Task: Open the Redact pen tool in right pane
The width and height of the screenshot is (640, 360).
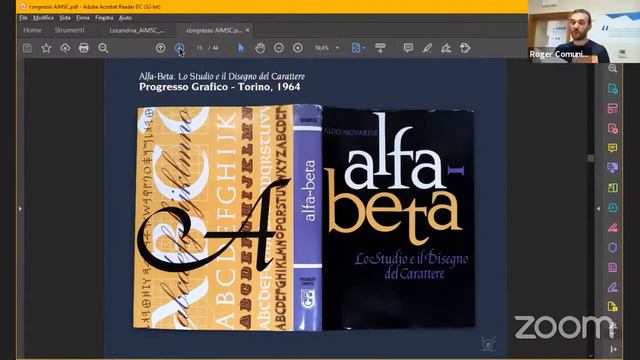Action: [x=613, y=227]
